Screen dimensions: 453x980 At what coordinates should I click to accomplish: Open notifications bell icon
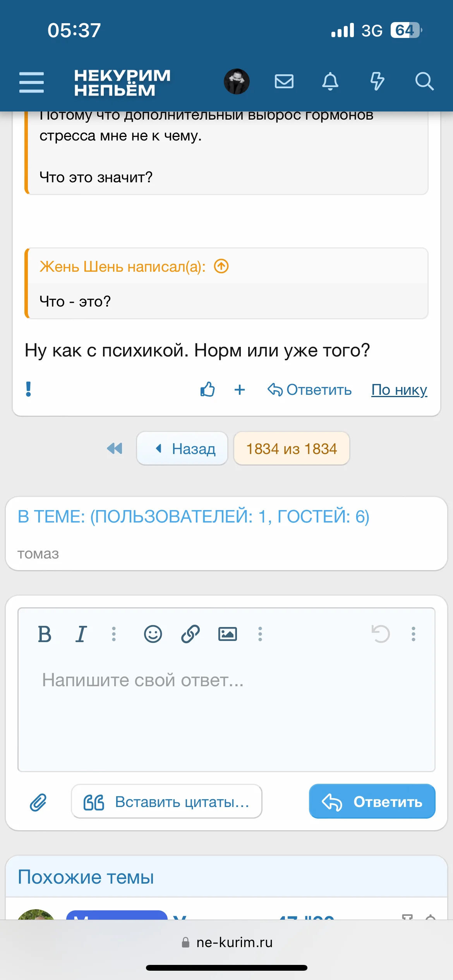(x=330, y=82)
